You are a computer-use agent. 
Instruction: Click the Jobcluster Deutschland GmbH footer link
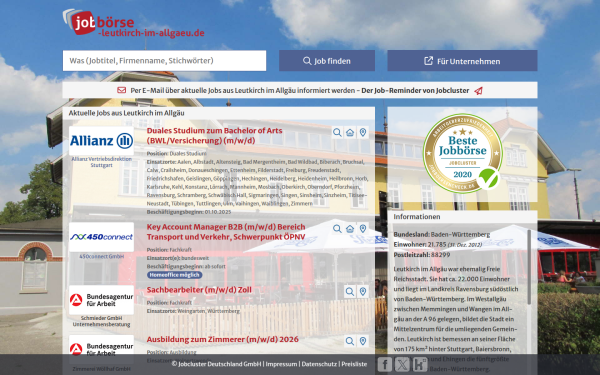pyautogui.click(x=216, y=364)
